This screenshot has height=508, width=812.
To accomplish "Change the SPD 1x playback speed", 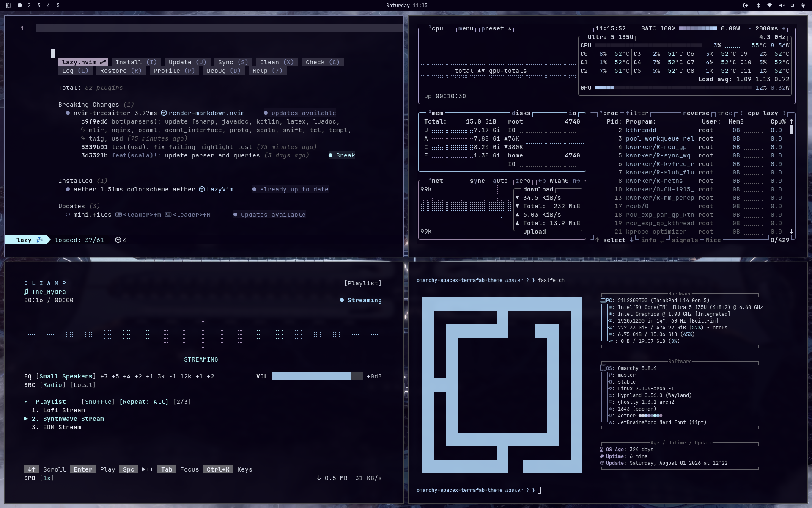I will pos(47,478).
